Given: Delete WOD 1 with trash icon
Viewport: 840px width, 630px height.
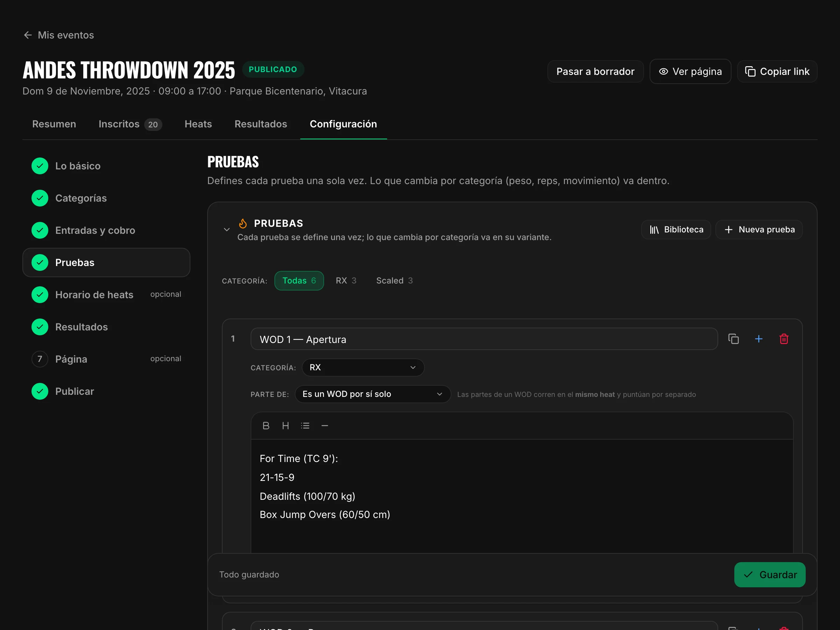Looking at the screenshot, I should point(784,339).
